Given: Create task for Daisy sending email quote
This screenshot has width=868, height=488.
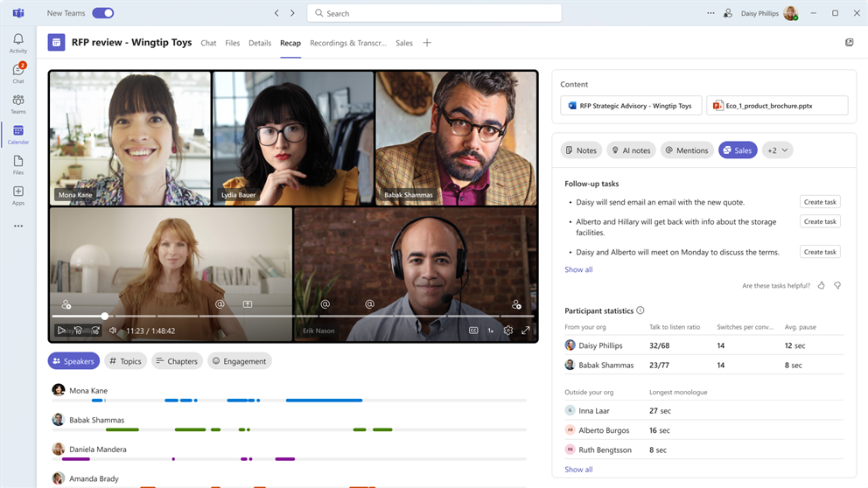Looking at the screenshot, I should click(x=820, y=202).
